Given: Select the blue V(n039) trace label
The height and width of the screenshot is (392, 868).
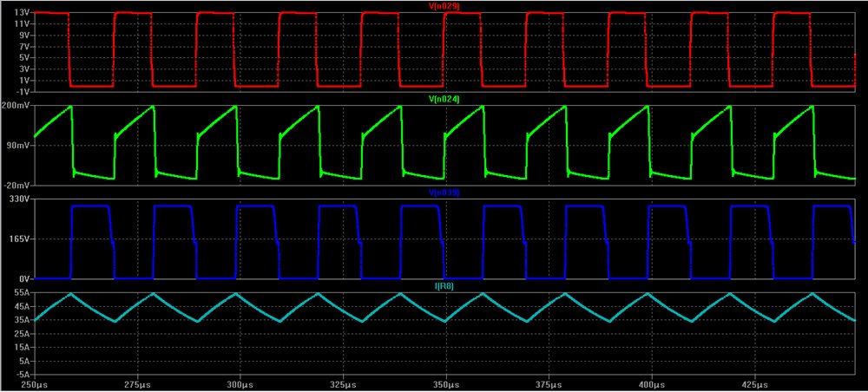Looking at the screenshot, I should (444, 193).
